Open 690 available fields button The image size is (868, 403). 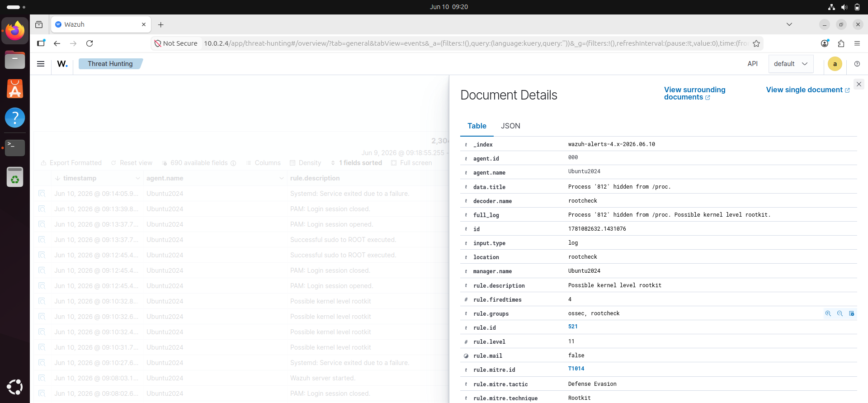coord(199,163)
